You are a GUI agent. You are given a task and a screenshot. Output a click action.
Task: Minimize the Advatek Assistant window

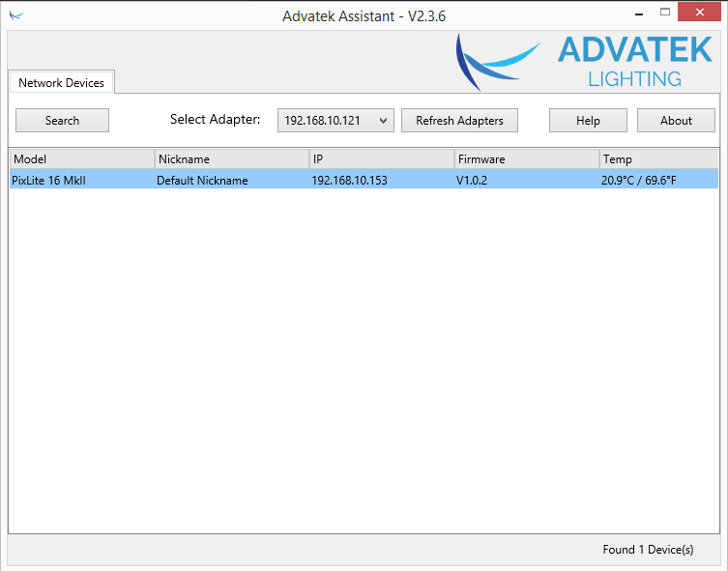point(639,14)
